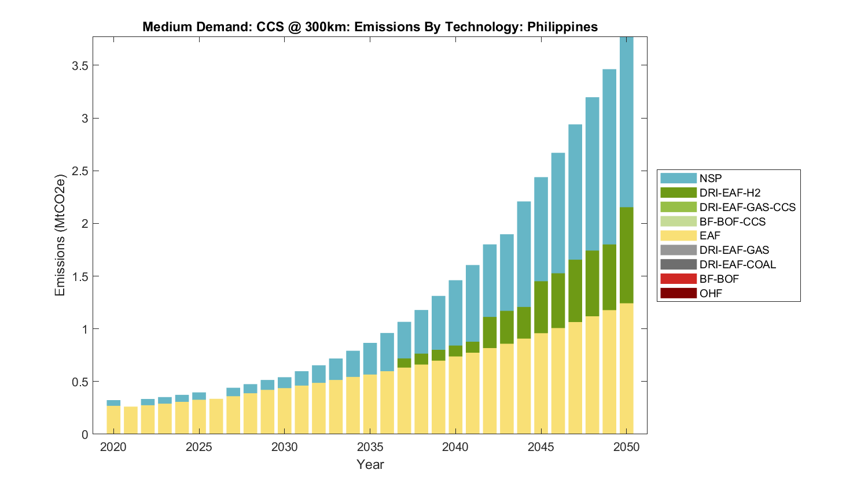Click the DRI-EAF-COAL legend text label
This screenshot has width=868, height=488.
click(x=737, y=265)
